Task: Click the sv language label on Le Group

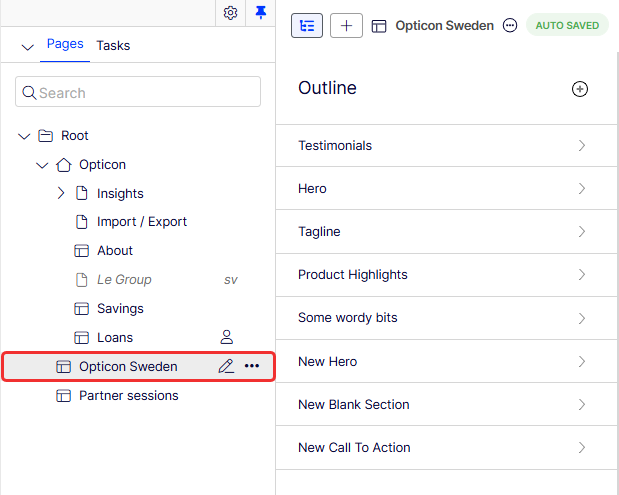Action: tap(231, 280)
